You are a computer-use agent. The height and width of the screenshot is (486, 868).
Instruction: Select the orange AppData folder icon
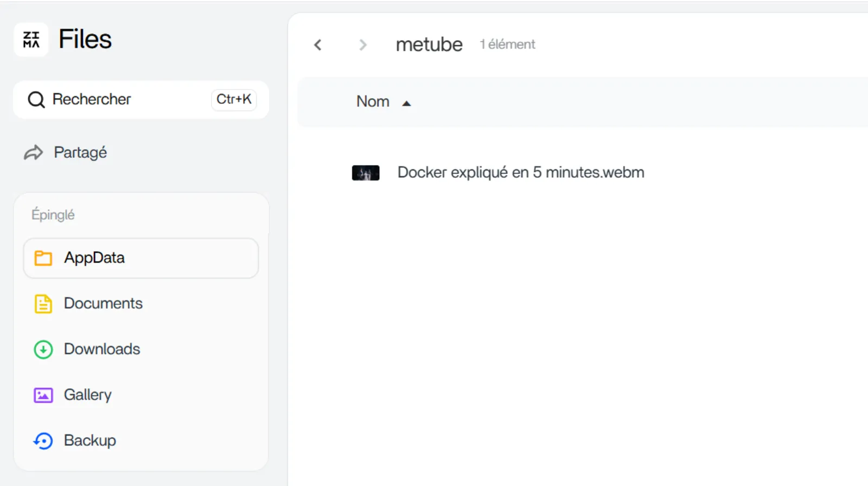[43, 258]
